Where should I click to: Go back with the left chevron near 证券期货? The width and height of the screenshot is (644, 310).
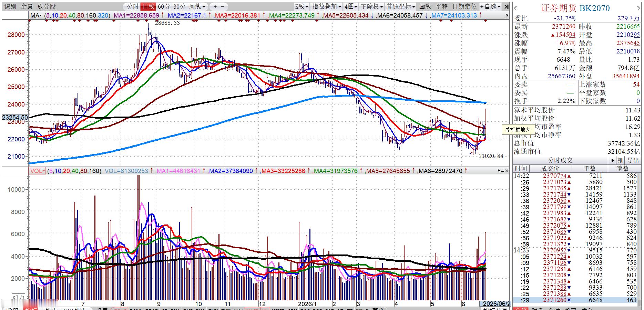516,8
